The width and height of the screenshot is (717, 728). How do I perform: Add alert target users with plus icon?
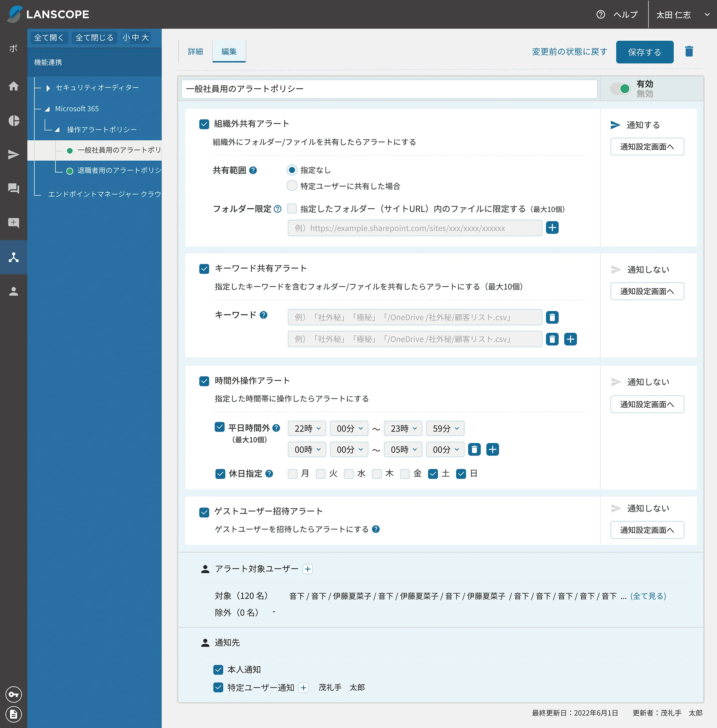pos(308,569)
